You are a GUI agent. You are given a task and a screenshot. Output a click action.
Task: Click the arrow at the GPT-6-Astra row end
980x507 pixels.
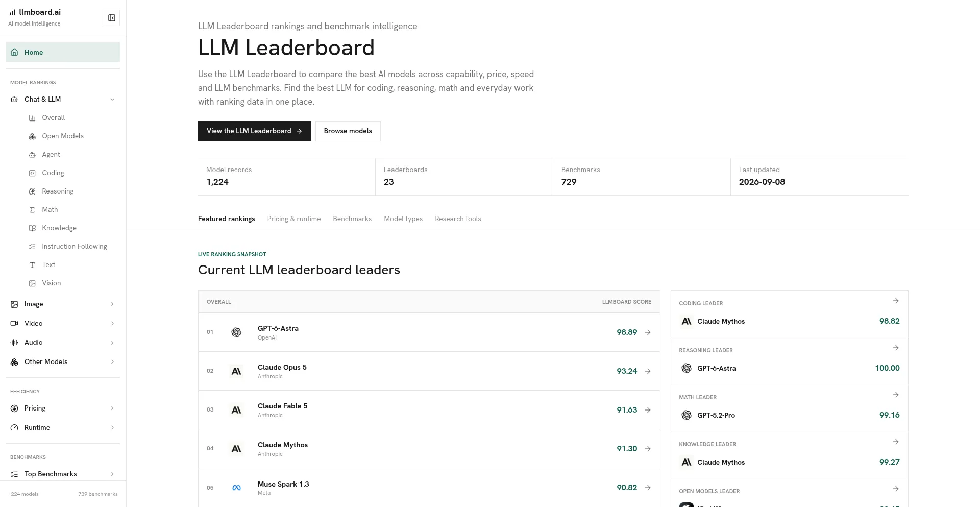[648, 332]
